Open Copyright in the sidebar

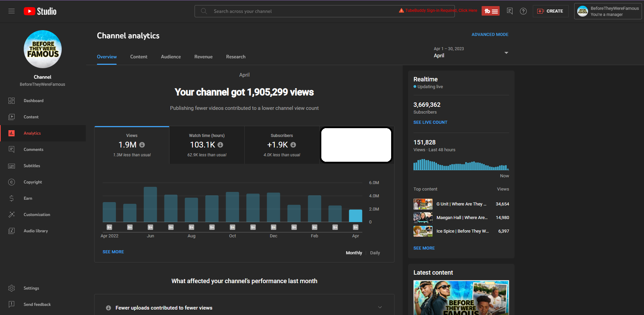(x=43, y=182)
